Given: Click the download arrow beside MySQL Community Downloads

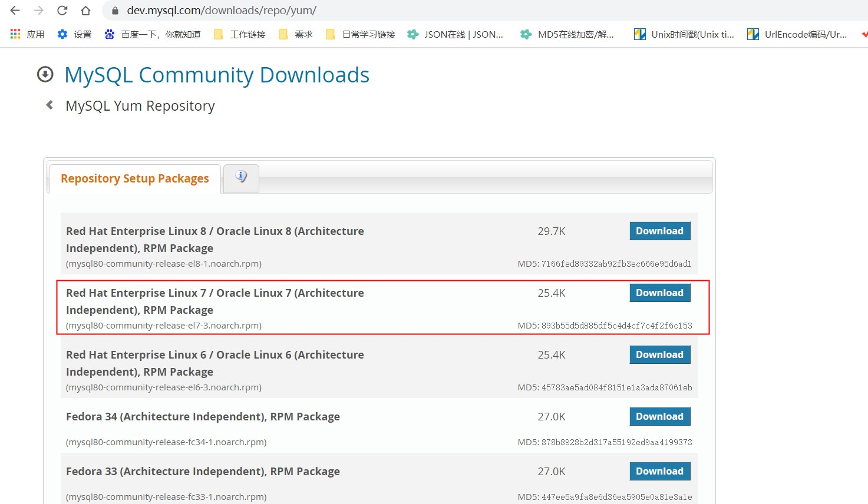Looking at the screenshot, I should pyautogui.click(x=45, y=75).
